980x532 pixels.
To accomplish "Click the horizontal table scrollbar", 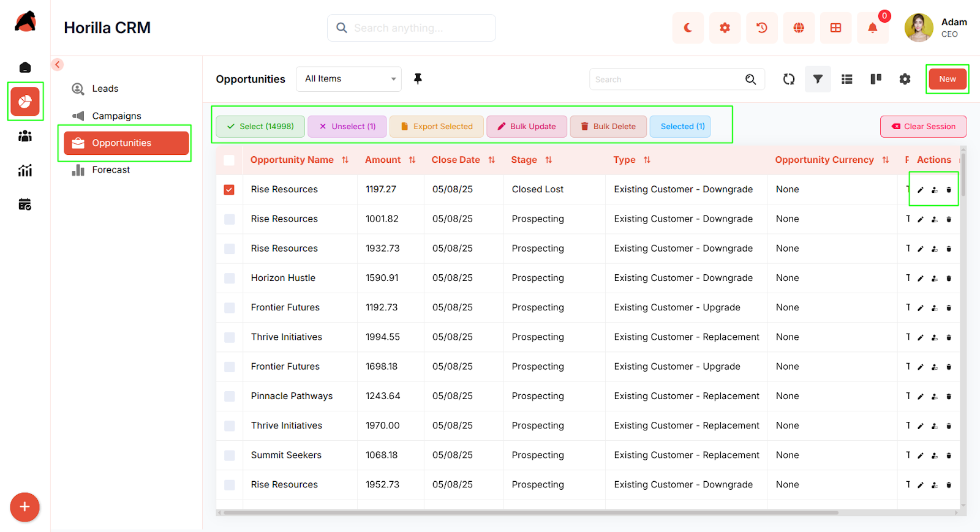I will tap(530, 513).
